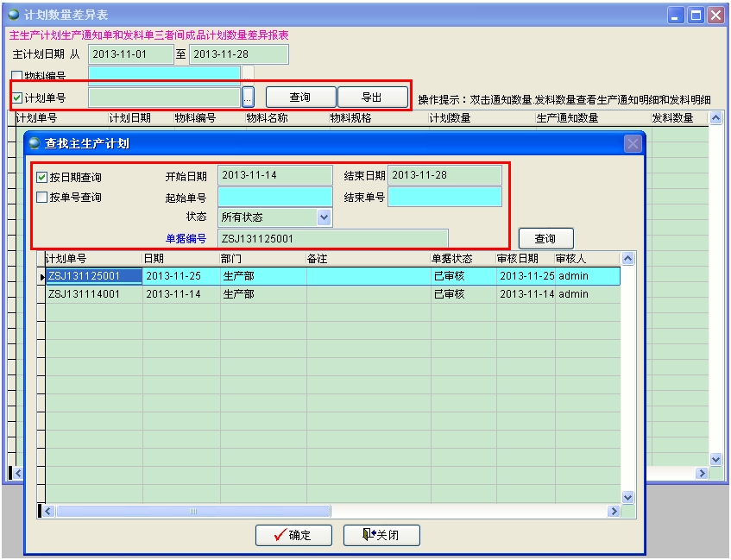
Task: Click the ellipsis browse icon beside 计划单号 field
Action: pyautogui.click(x=249, y=97)
